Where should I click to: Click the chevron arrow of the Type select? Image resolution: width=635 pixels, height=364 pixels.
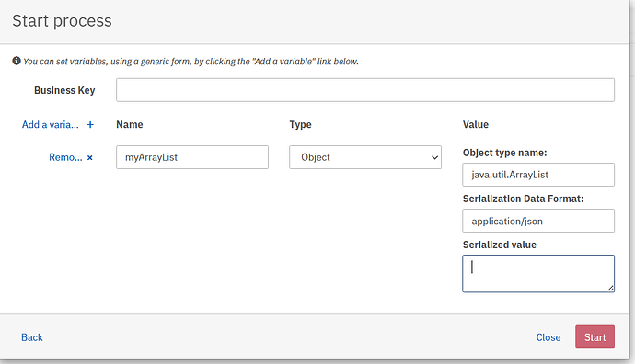point(434,157)
